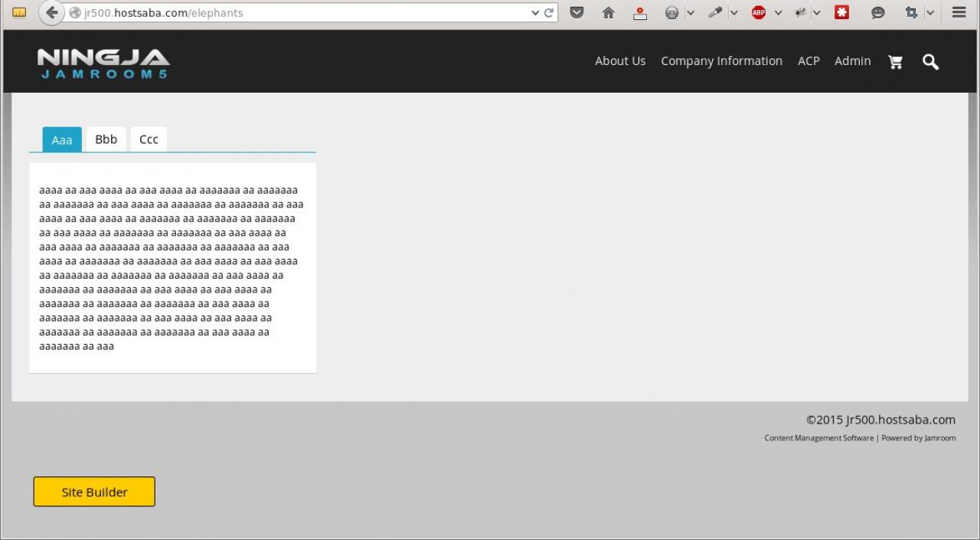Expand the eyedropper dropdown arrow
This screenshot has height=540, width=980.
click(733, 12)
